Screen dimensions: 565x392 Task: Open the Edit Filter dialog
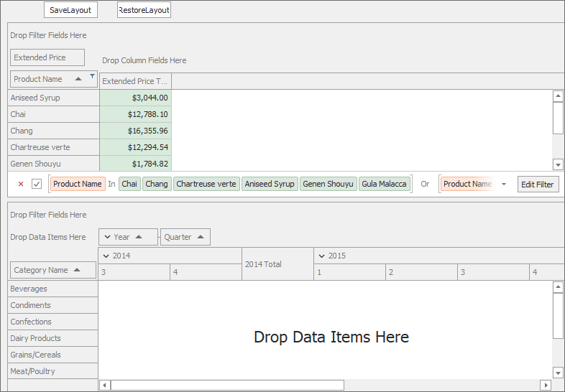click(538, 185)
